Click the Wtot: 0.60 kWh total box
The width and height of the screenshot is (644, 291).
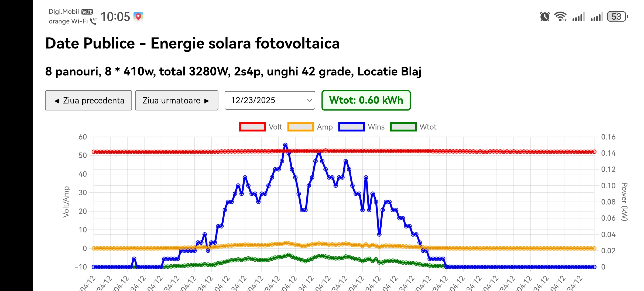click(x=366, y=100)
